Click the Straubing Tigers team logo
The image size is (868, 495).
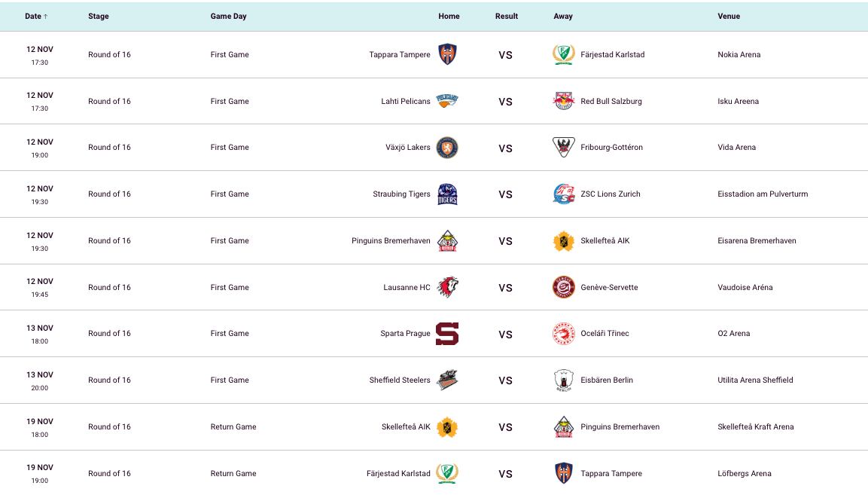[447, 194]
